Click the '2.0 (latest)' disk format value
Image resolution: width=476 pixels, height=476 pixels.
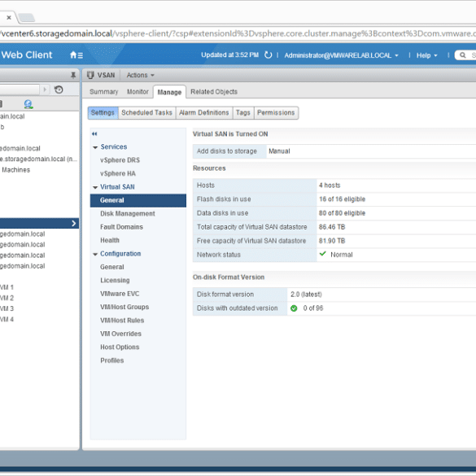click(306, 295)
